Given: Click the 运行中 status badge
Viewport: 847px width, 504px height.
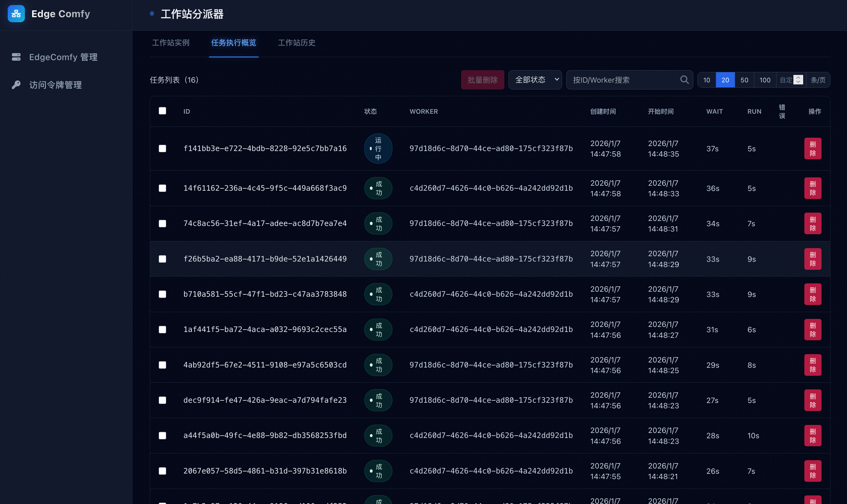Looking at the screenshot, I should (378, 148).
